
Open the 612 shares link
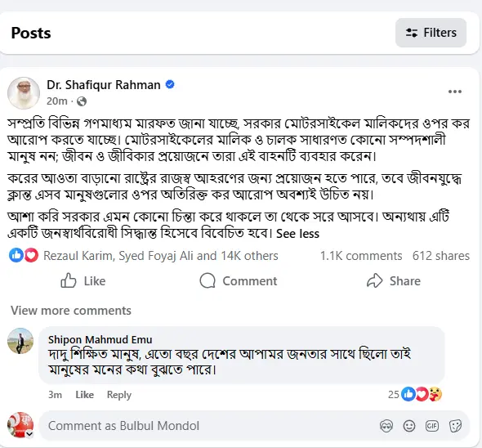(441, 256)
